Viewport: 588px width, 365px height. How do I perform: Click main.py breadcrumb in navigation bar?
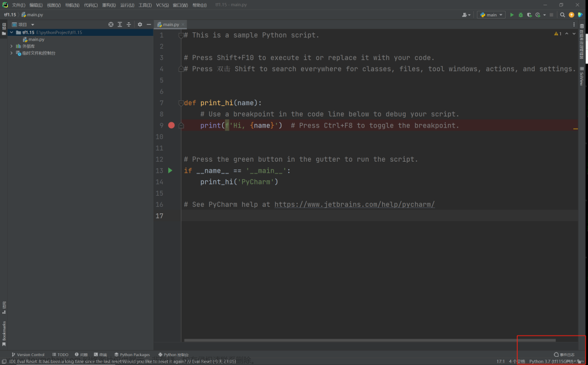point(32,15)
